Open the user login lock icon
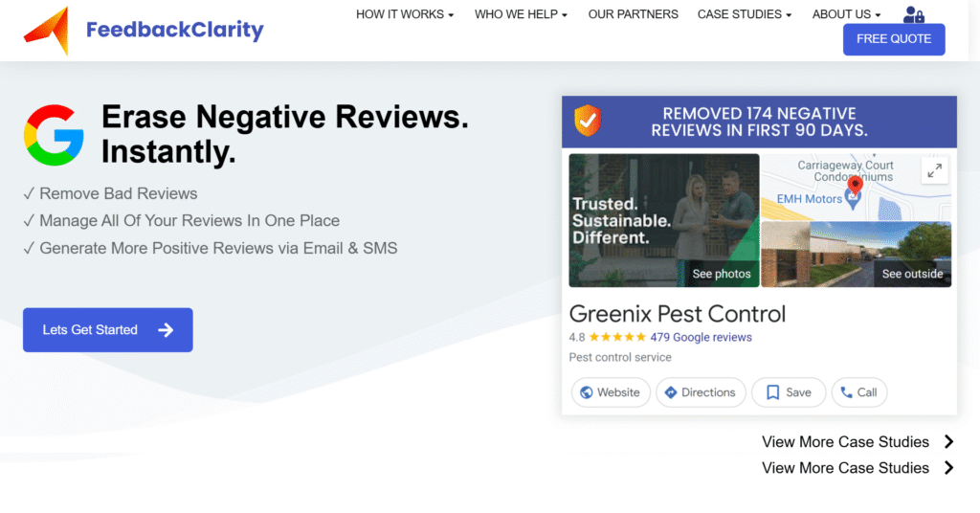 point(914,13)
